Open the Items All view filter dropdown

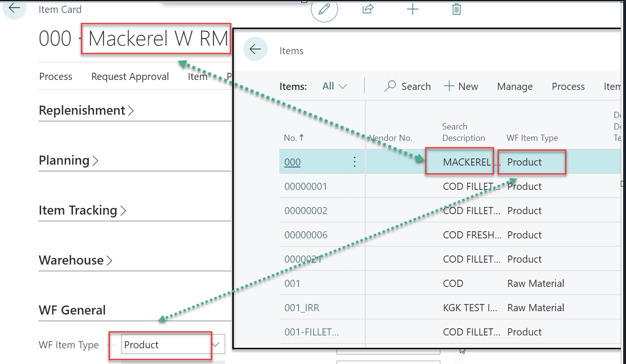[x=335, y=87]
